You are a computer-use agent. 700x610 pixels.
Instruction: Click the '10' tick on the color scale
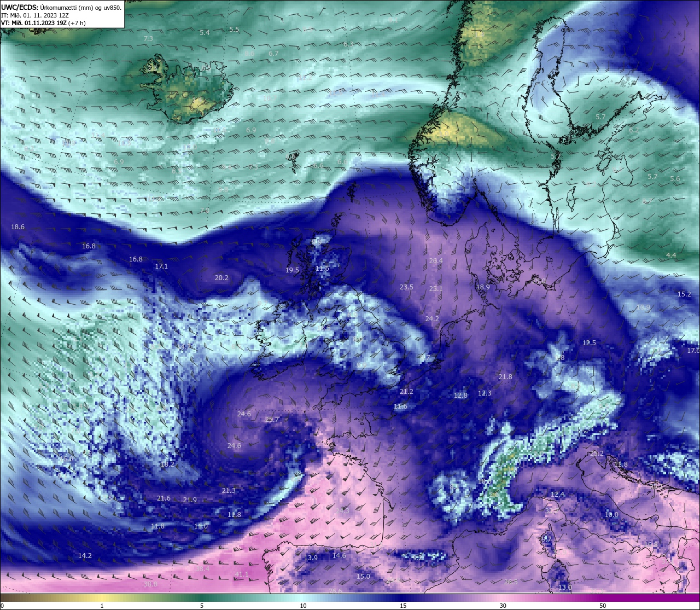(303, 606)
